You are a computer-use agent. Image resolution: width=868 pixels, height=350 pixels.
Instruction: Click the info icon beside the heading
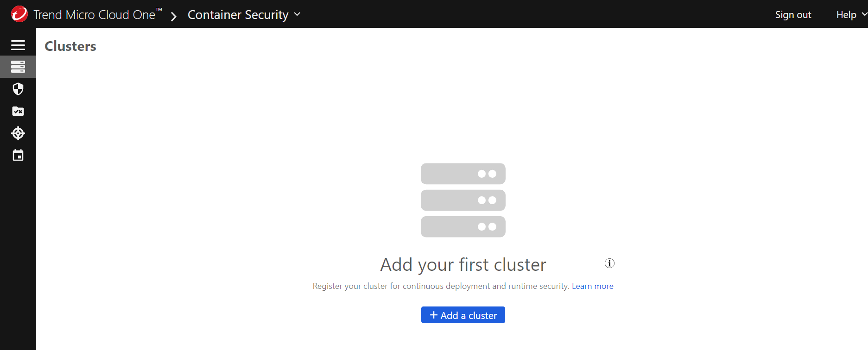coord(609,263)
